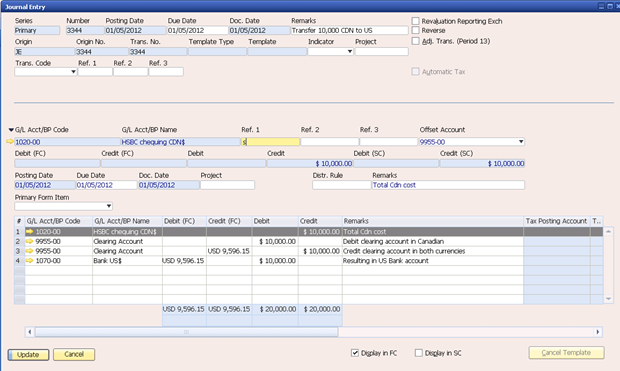Click the header Ref. 3 field

pos(166,72)
